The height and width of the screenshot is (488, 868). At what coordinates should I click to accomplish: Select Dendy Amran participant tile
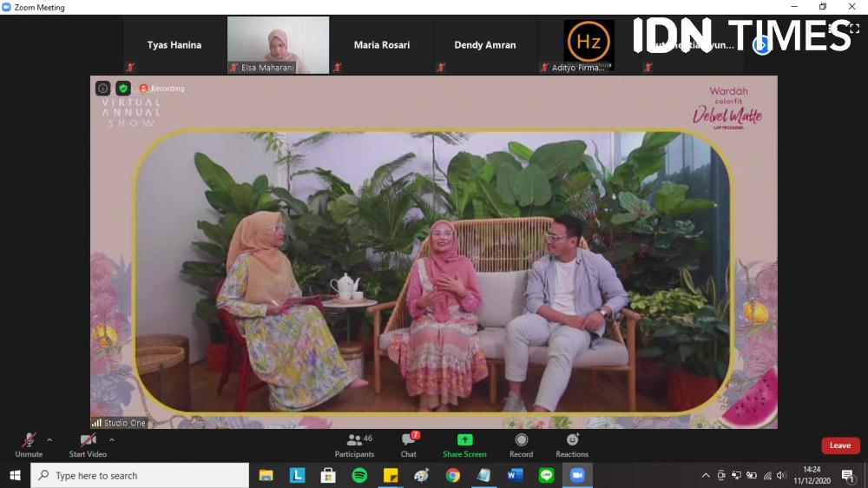[x=485, y=45]
